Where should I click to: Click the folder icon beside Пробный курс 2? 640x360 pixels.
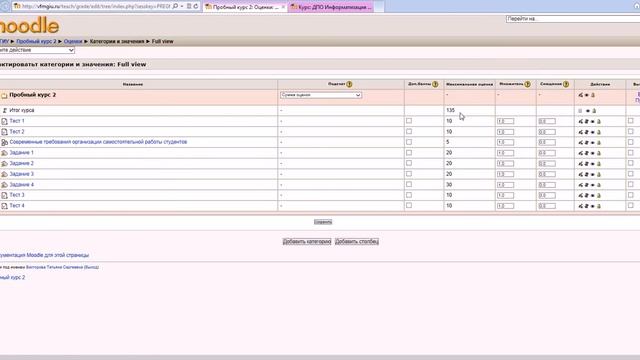click(x=4, y=96)
